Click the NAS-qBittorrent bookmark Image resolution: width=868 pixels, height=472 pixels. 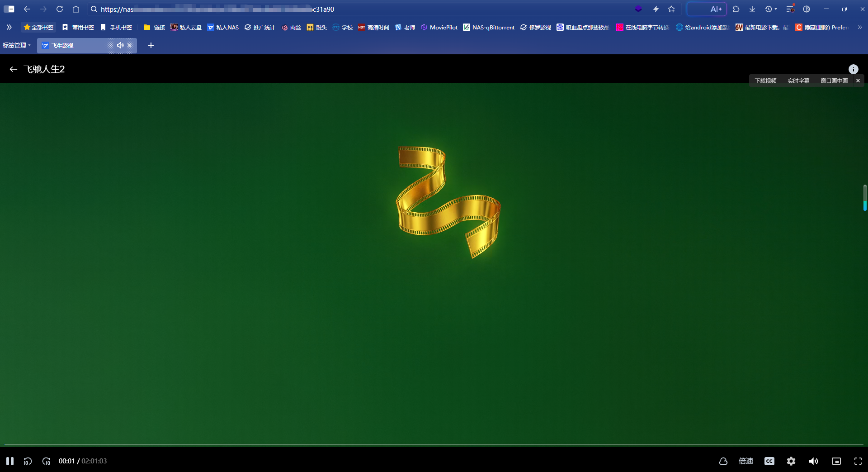(x=489, y=27)
